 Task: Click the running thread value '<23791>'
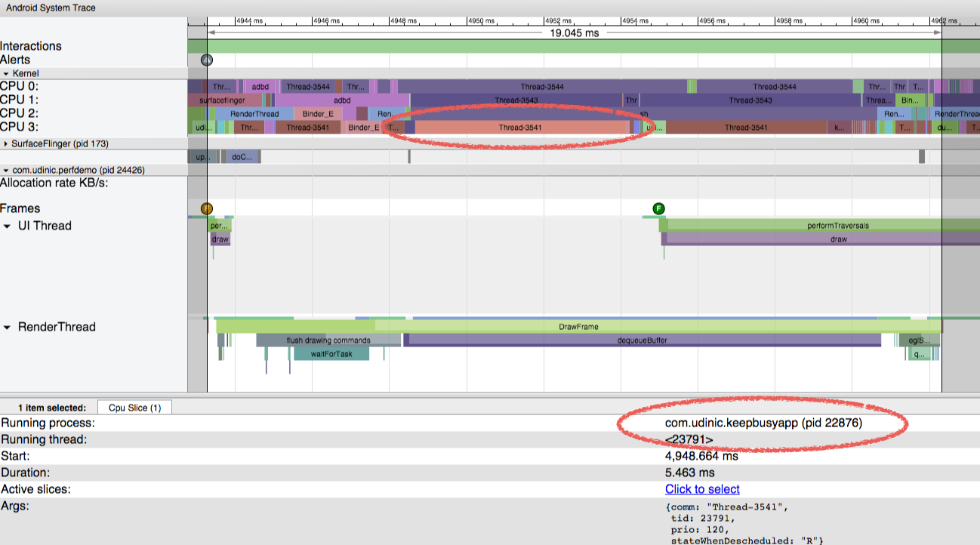click(x=689, y=439)
